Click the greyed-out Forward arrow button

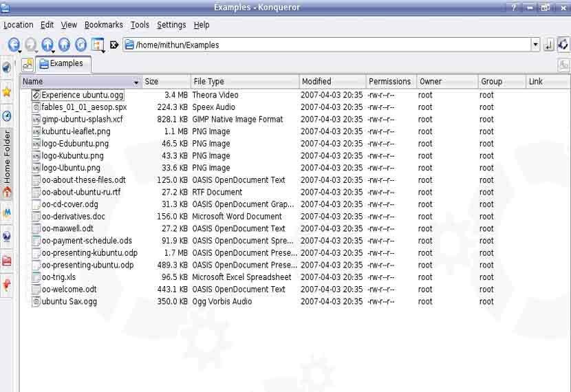(30, 45)
